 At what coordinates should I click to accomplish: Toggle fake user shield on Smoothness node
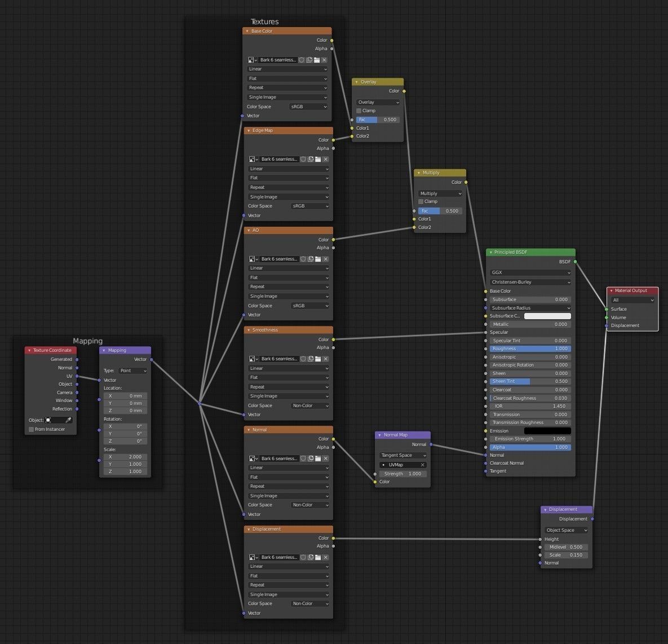point(303,359)
